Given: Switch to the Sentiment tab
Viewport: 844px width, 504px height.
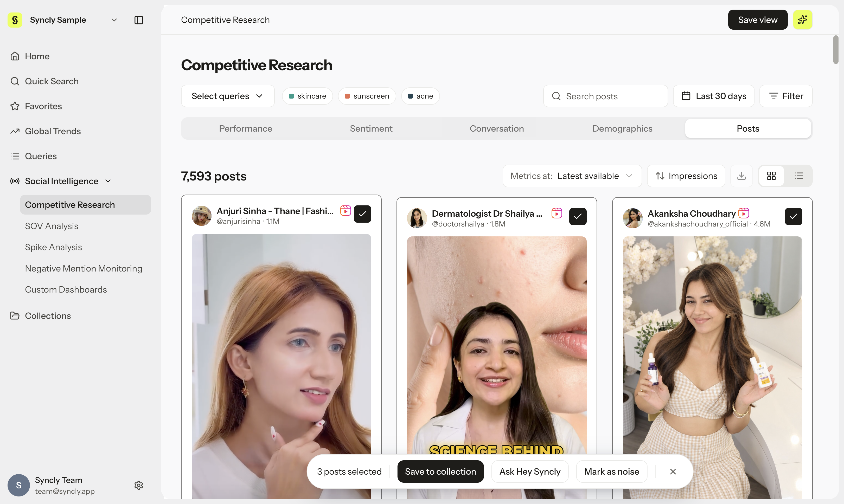Looking at the screenshot, I should tap(371, 128).
